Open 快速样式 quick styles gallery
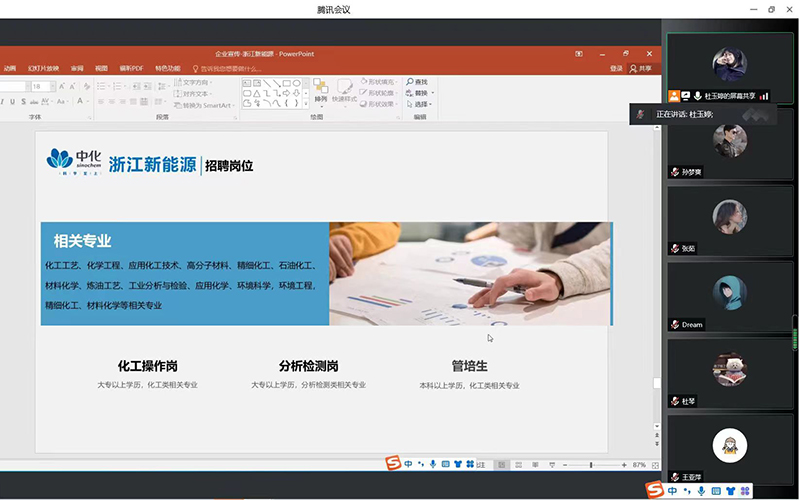 pyautogui.click(x=344, y=92)
